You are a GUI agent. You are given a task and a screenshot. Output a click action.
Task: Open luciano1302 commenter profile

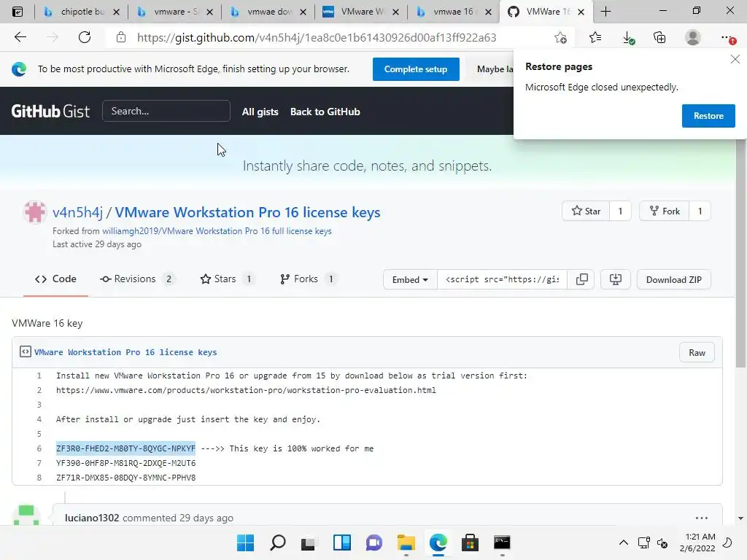click(92, 518)
